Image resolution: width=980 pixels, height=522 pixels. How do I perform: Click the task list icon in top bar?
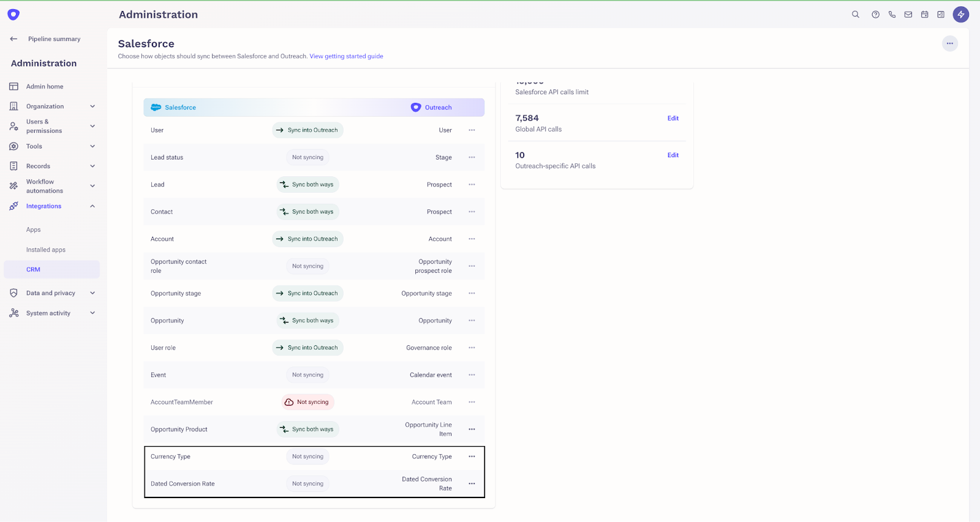[x=941, y=15]
